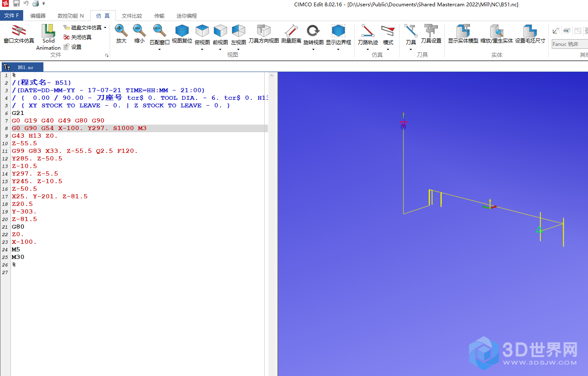Click the undo arrow in title bar
The height and width of the screenshot is (376, 588).
[x=26, y=3]
